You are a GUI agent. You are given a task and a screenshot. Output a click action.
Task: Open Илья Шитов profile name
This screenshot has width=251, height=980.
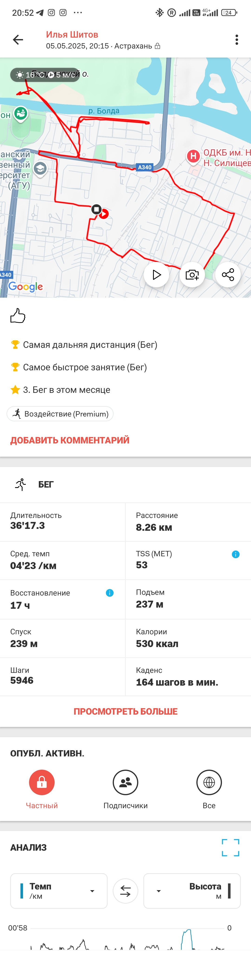(72, 35)
